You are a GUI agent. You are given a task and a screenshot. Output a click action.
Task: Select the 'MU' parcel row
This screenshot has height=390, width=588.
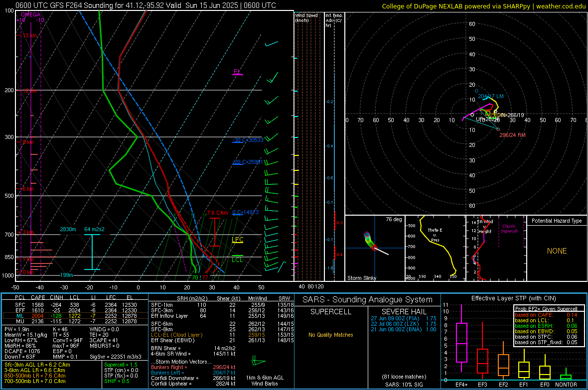coord(75,321)
